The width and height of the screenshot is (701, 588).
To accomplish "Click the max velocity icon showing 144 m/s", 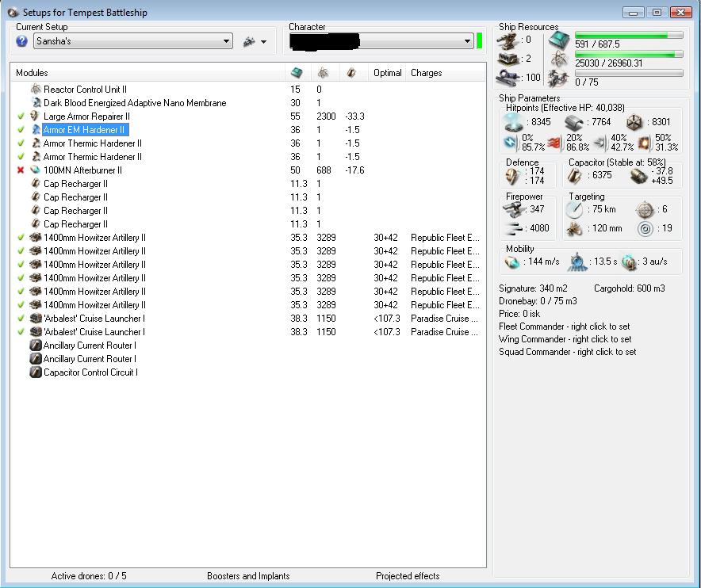I will pos(512,262).
